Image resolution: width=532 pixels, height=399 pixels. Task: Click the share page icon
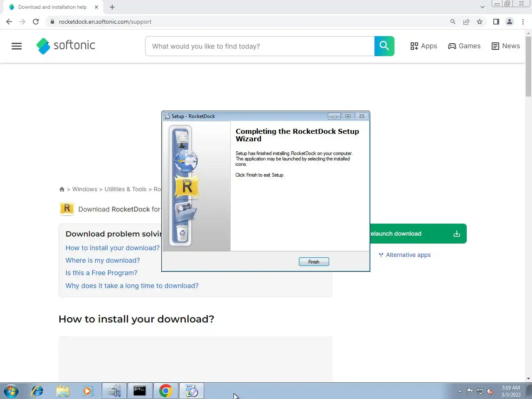pyautogui.click(x=466, y=22)
